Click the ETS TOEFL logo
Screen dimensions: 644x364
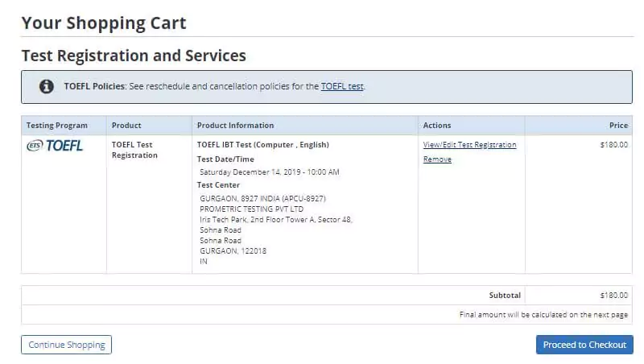[x=55, y=146]
